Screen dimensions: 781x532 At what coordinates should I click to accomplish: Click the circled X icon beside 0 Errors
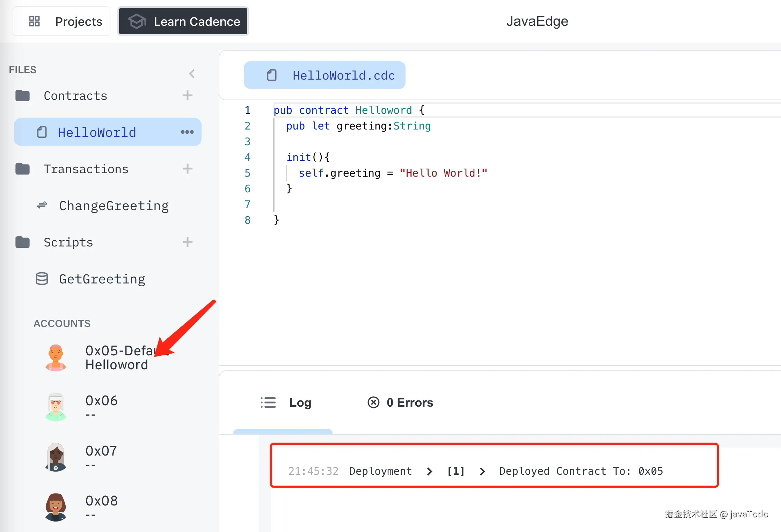[373, 402]
